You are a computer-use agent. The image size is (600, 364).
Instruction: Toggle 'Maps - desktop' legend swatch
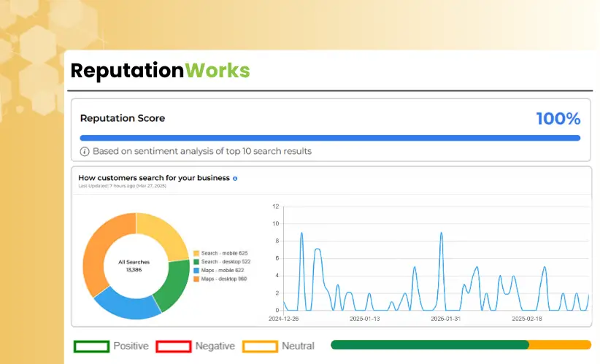pyautogui.click(x=196, y=279)
